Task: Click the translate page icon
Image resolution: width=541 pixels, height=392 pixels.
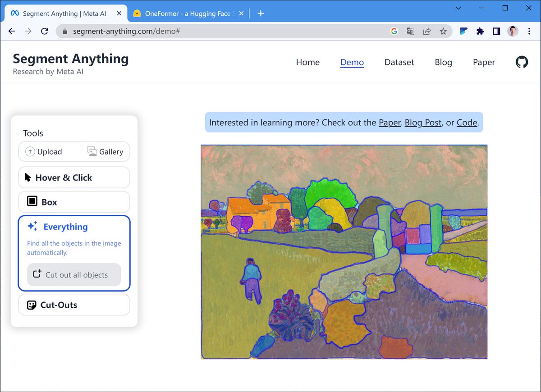Action: pyautogui.click(x=410, y=31)
